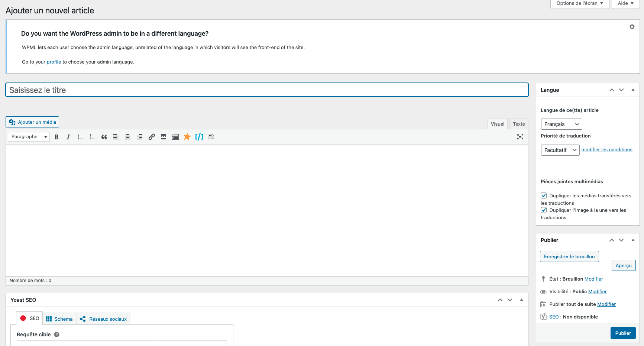Move Langue panel up
Image resolution: width=644 pixels, height=346 pixels.
click(x=612, y=90)
